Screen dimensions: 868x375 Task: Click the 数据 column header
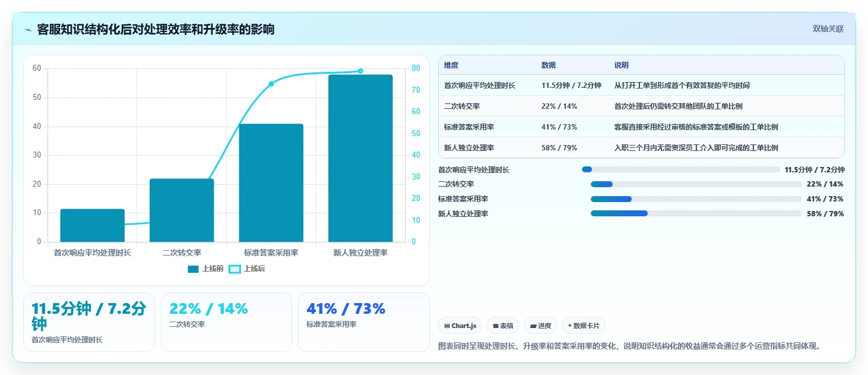tap(549, 65)
